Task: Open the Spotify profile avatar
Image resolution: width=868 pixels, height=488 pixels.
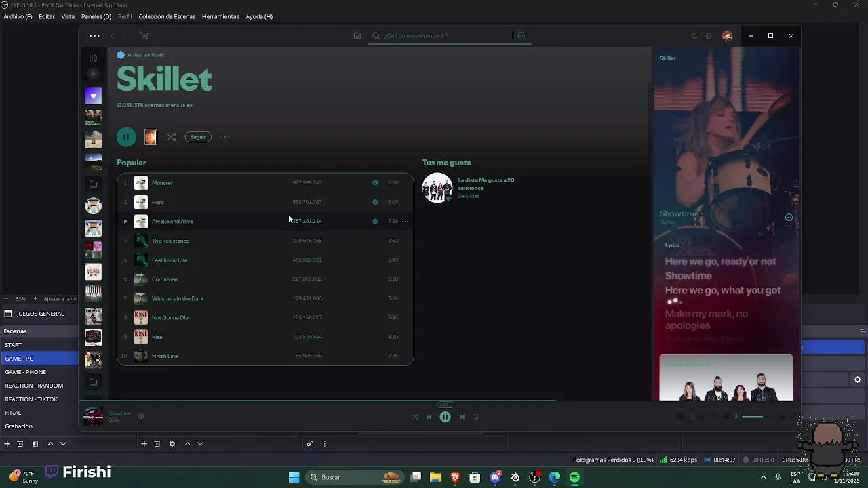Action: pyautogui.click(x=727, y=36)
